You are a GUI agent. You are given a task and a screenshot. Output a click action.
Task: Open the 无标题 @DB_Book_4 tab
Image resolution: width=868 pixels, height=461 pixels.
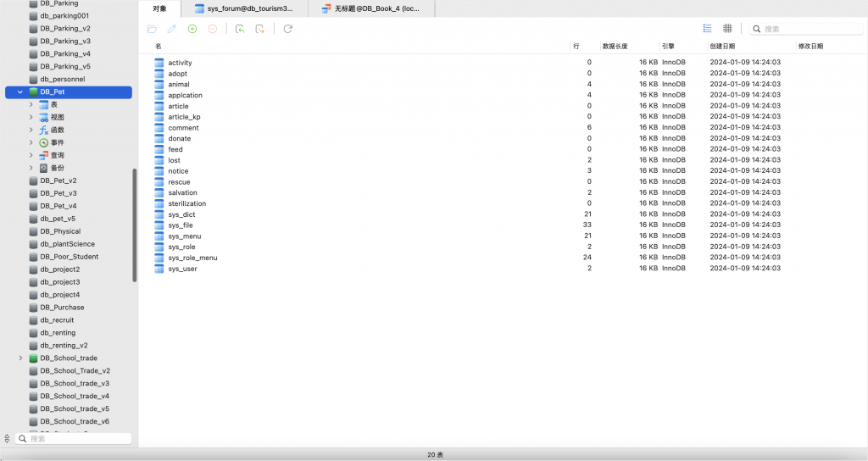372,8
